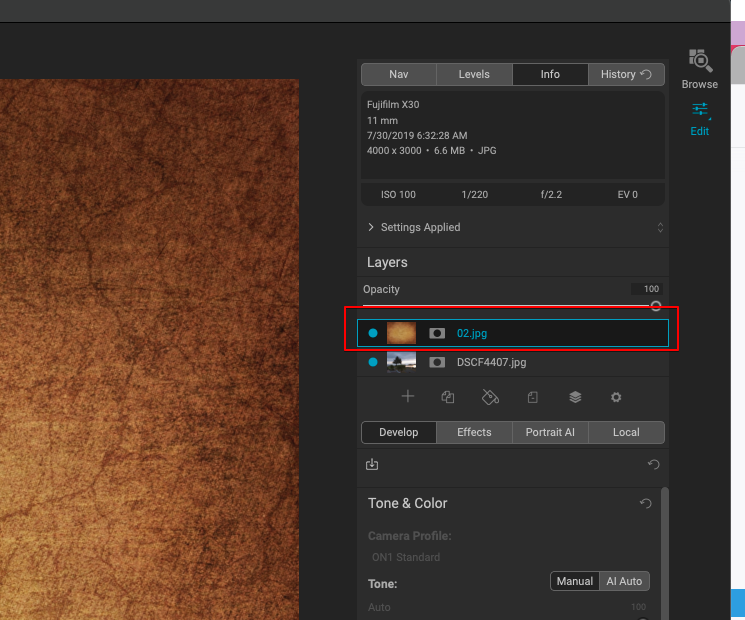This screenshot has width=745, height=620.
Task: Reset Tone & Color adjustments
Action: point(646,503)
